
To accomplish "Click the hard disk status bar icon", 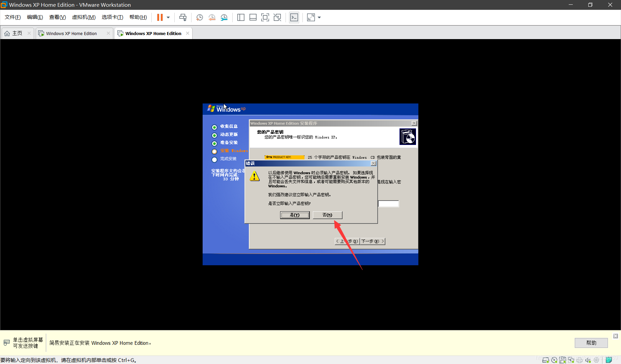I will [x=545, y=360].
